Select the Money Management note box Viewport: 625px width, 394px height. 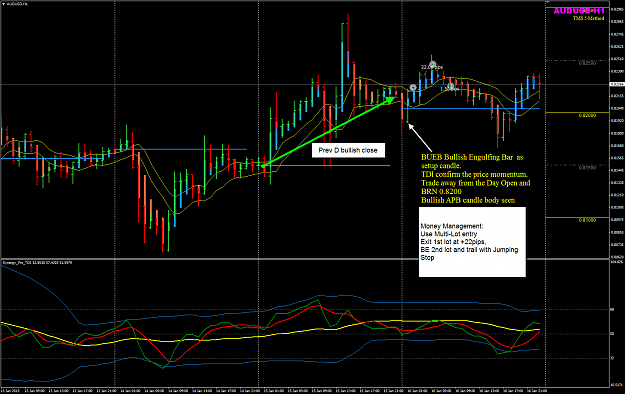click(472, 242)
